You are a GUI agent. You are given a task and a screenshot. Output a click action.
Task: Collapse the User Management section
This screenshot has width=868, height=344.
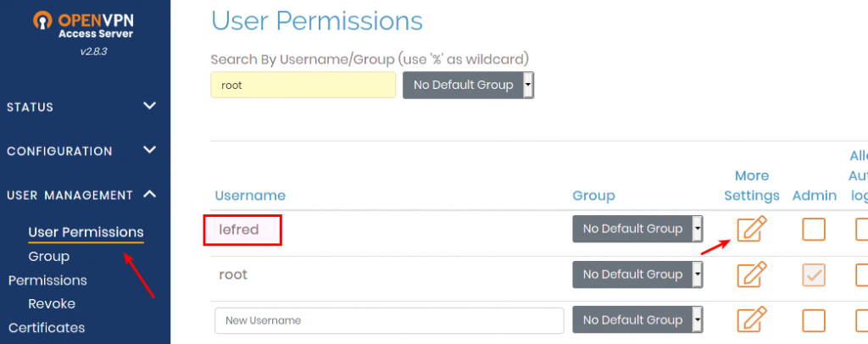[x=82, y=195]
